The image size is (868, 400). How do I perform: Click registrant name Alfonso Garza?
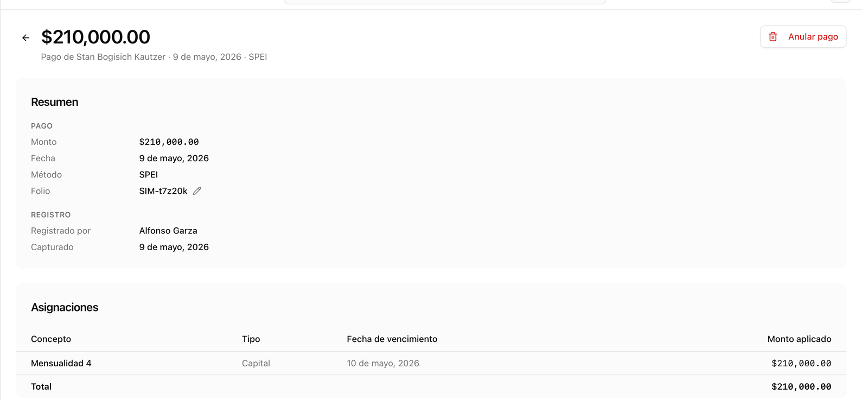click(168, 230)
